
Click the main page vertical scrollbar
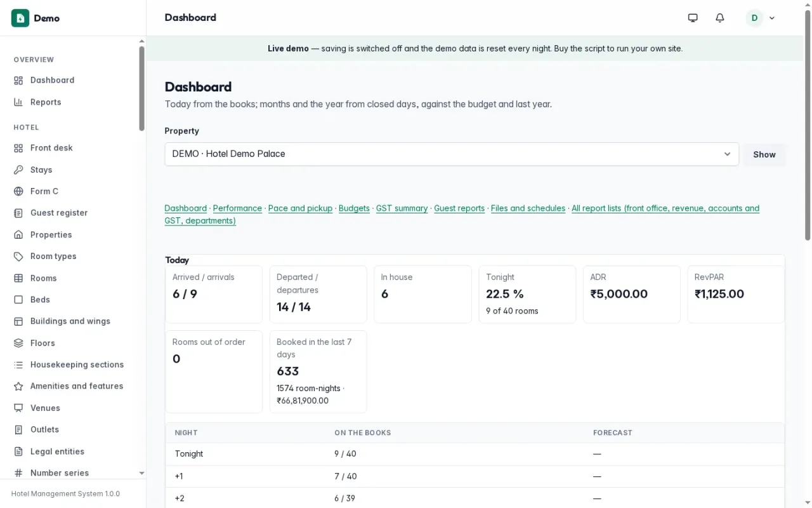pos(808,126)
